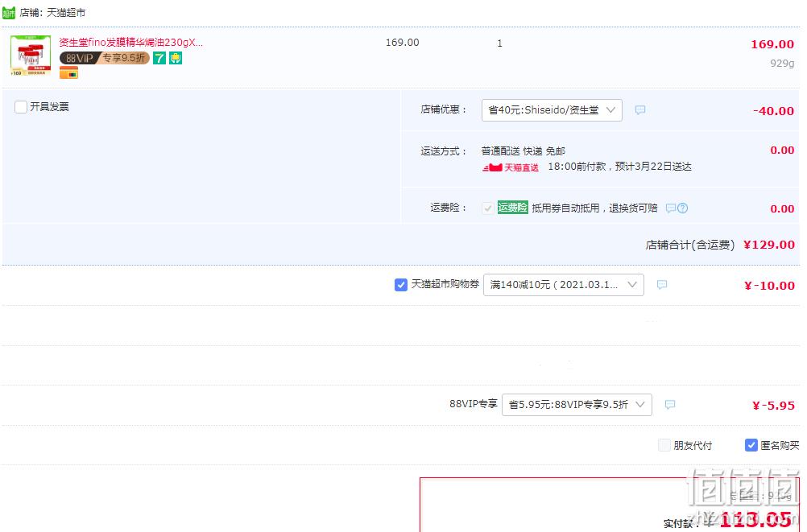This screenshot has height=532, width=807.
Task: Click the green 7-day return icon
Action: pyautogui.click(x=159, y=58)
